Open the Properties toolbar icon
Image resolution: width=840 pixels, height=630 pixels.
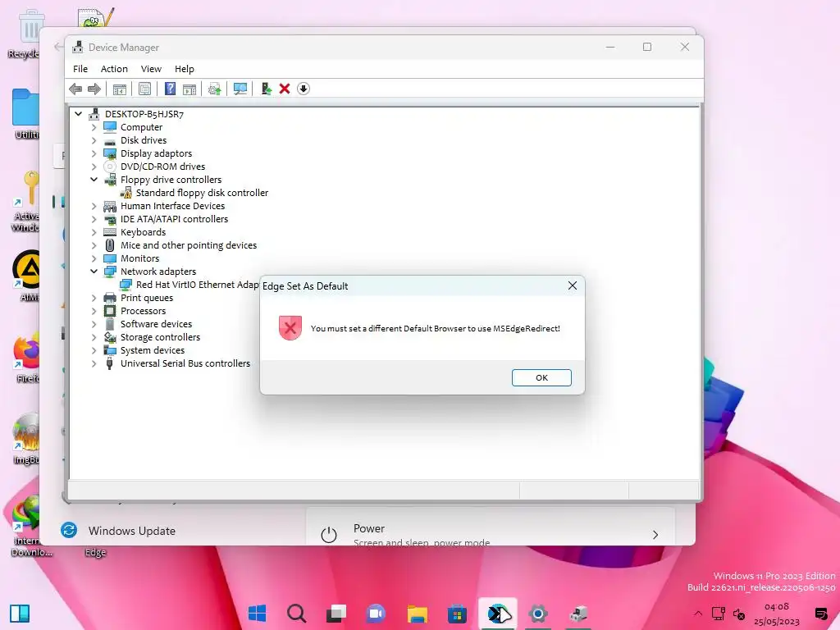click(x=144, y=89)
